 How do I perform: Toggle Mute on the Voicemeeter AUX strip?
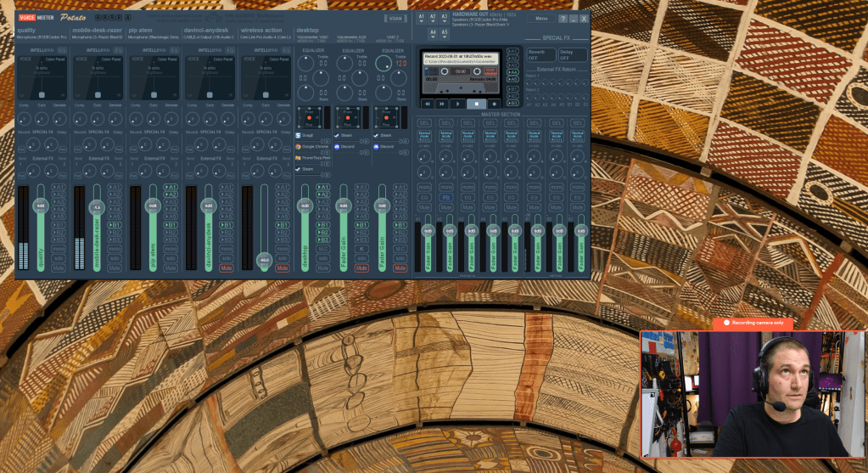[x=361, y=268]
